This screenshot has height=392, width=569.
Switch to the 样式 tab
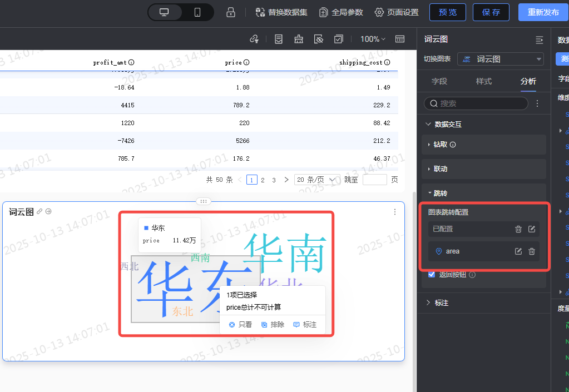[483, 81]
